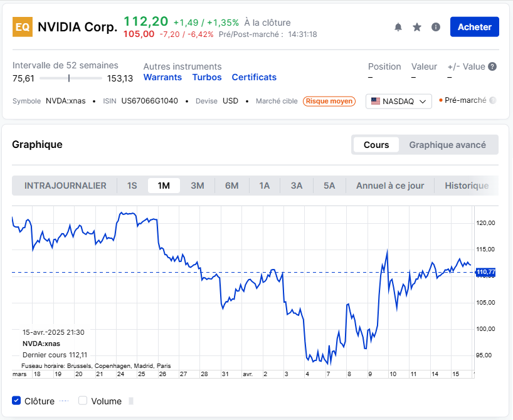Switch to Graphique avancé view

pos(447,145)
